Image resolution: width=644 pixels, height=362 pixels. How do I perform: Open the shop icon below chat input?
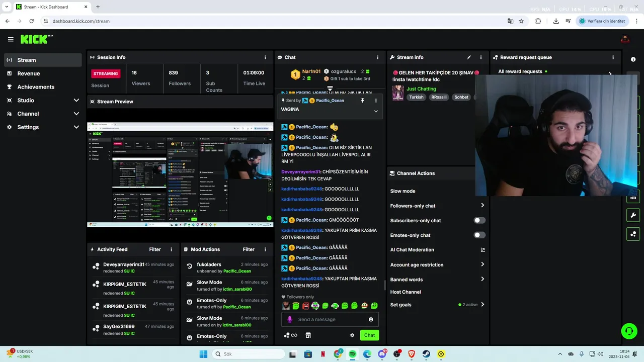tap(308, 335)
